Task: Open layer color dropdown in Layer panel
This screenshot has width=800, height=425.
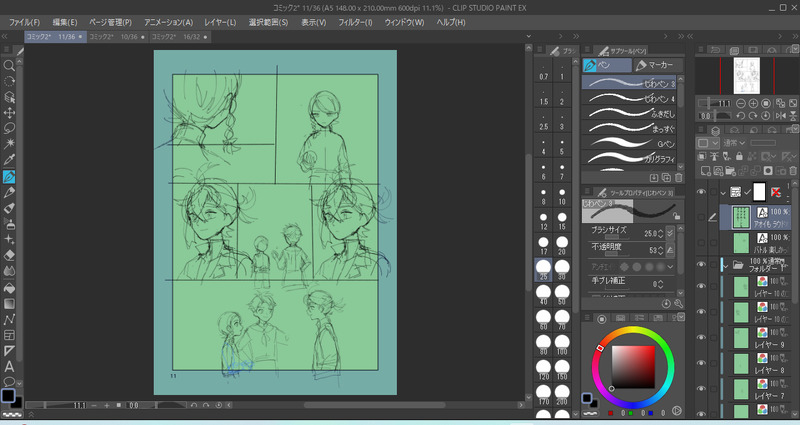Action: 707,143
